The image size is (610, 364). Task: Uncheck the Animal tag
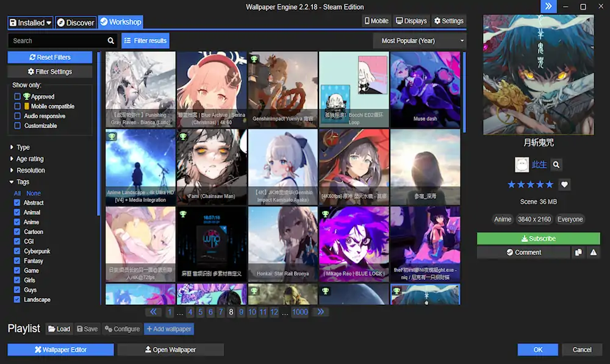coord(17,212)
